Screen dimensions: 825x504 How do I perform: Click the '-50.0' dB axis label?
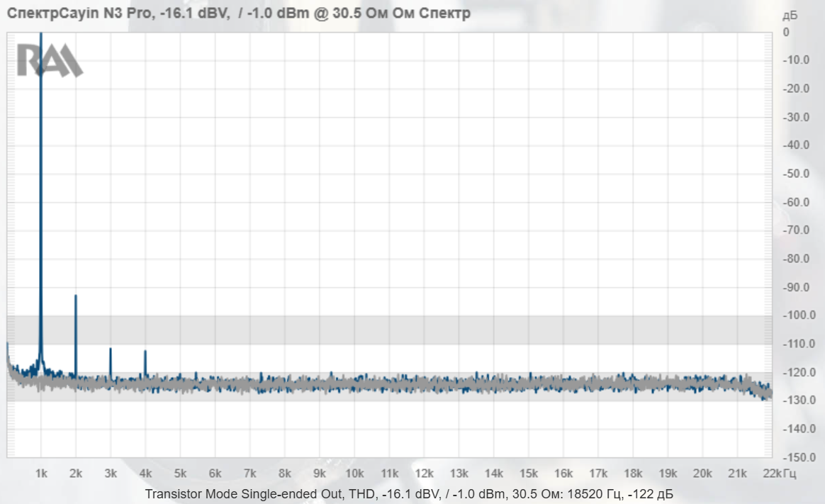796,174
